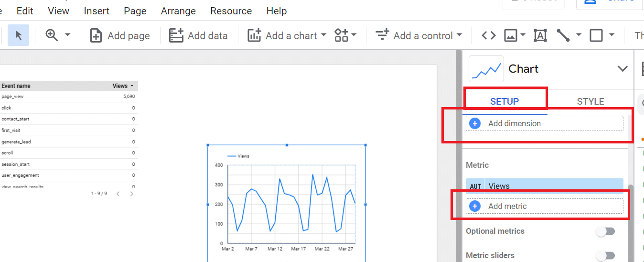Open the Insert menu
Screen dimensions: 644x262
click(97, 11)
